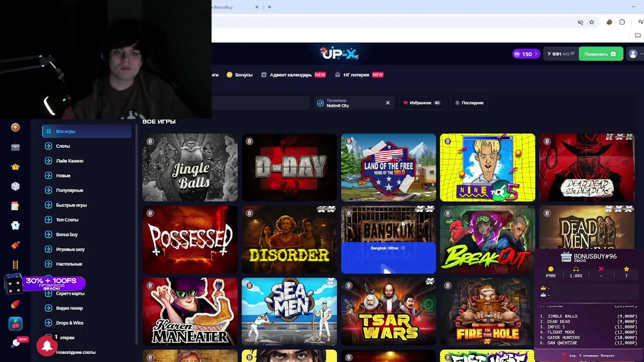Open Адвент календарь menu item
This screenshot has width=644, height=362.
point(293,74)
